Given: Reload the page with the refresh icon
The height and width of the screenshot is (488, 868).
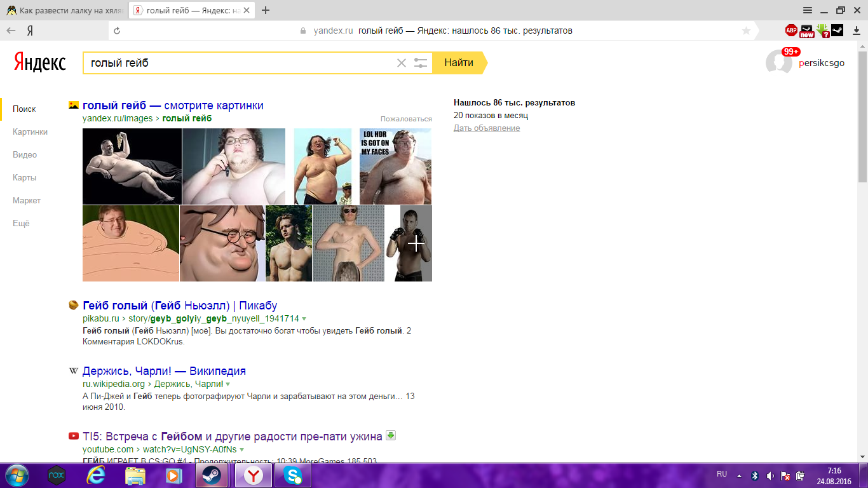Looking at the screenshot, I should tap(116, 30).
